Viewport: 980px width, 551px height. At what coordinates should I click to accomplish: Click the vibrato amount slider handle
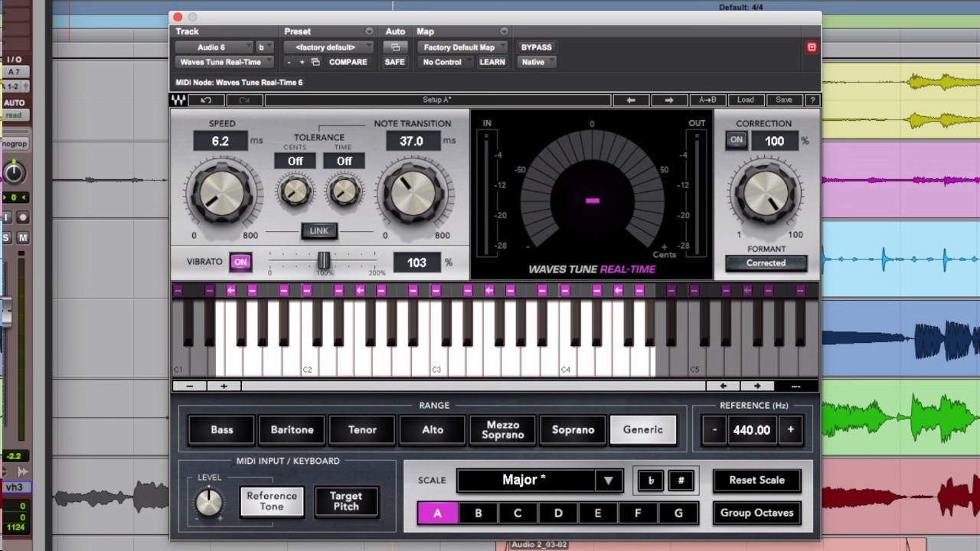(324, 261)
